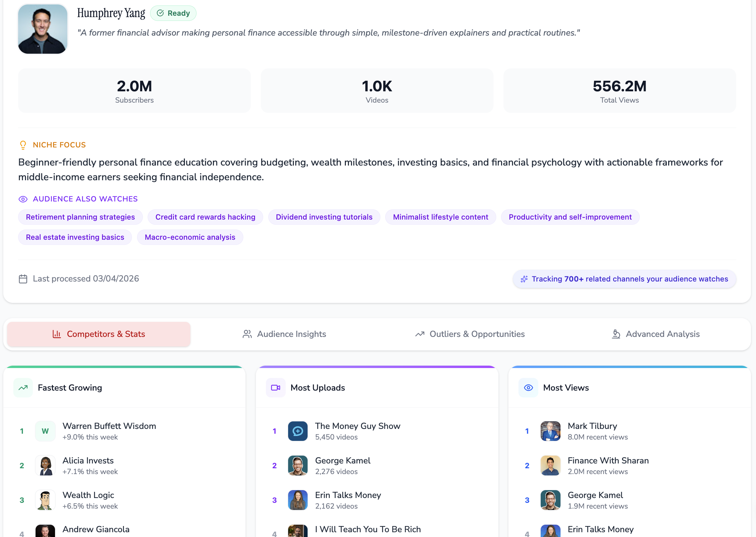Open the Mark Tilbury channel name

pyautogui.click(x=592, y=426)
